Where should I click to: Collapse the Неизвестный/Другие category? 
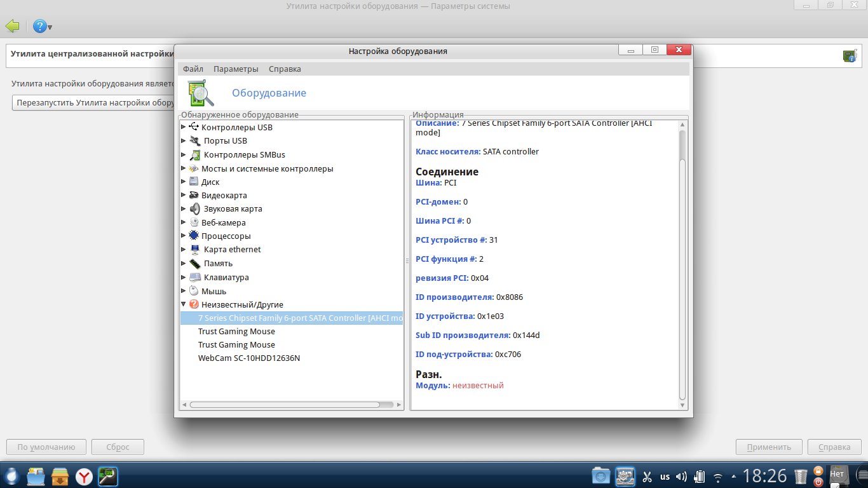point(184,304)
